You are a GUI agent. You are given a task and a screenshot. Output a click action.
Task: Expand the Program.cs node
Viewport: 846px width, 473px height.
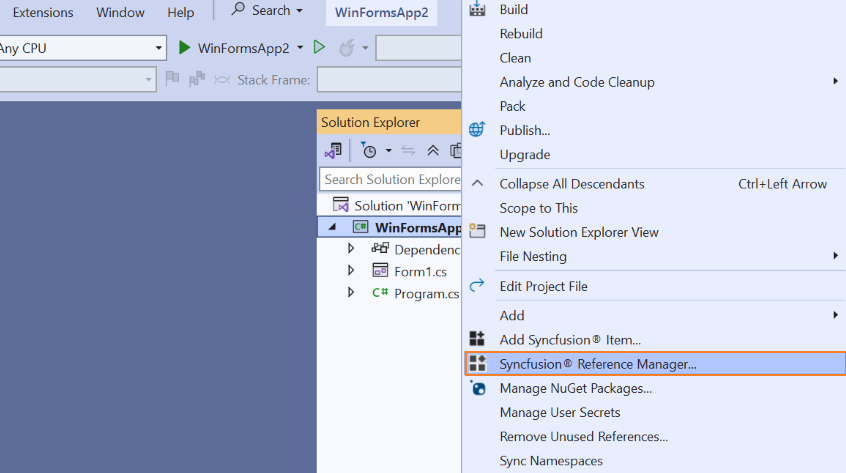click(x=351, y=292)
